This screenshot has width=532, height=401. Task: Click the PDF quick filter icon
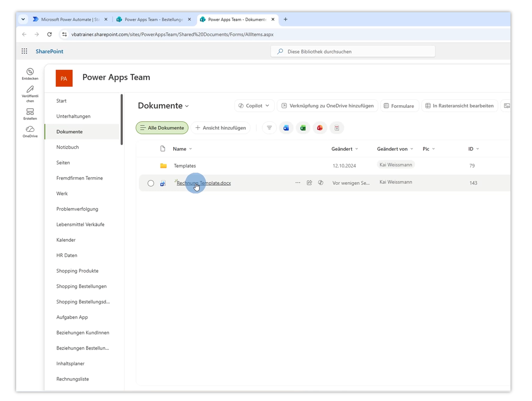click(x=337, y=128)
